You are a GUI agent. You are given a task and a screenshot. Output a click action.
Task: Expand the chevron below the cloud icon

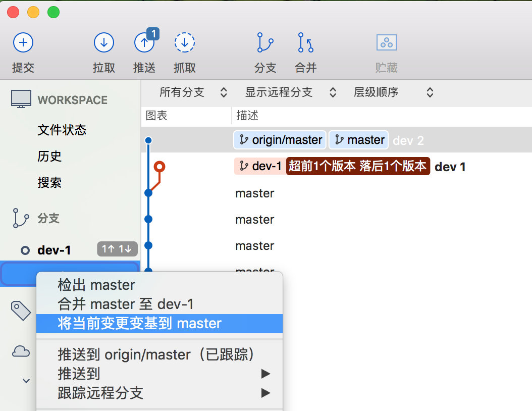pyautogui.click(x=27, y=381)
